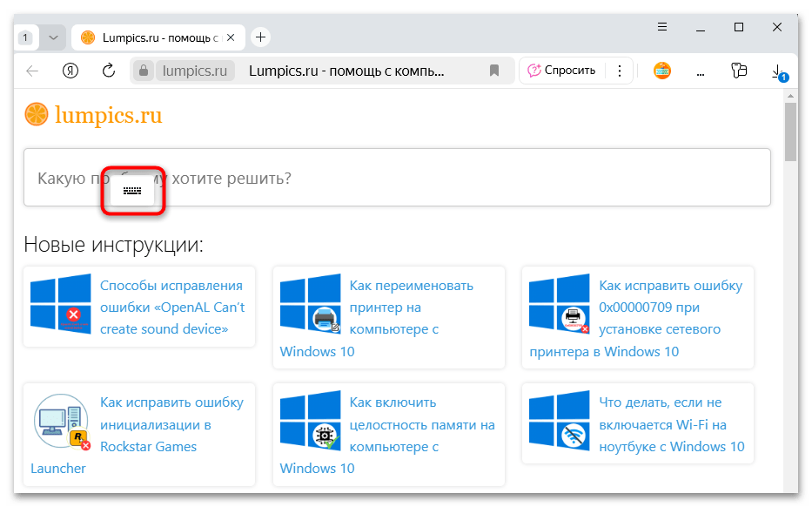Open the more options next to Спросить
812x507 pixels.
[620, 71]
